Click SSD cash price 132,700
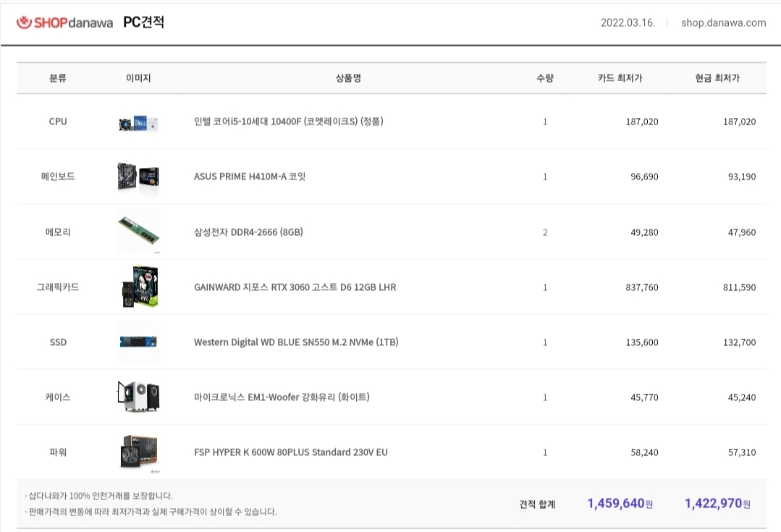The width and height of the screenshot is (781, 532). [739, 342]
